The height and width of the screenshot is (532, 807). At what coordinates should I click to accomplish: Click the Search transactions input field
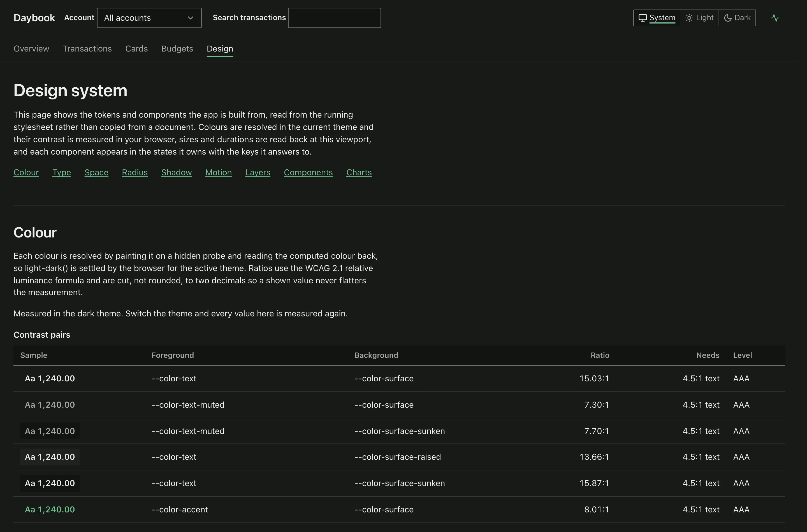[334, 18]
